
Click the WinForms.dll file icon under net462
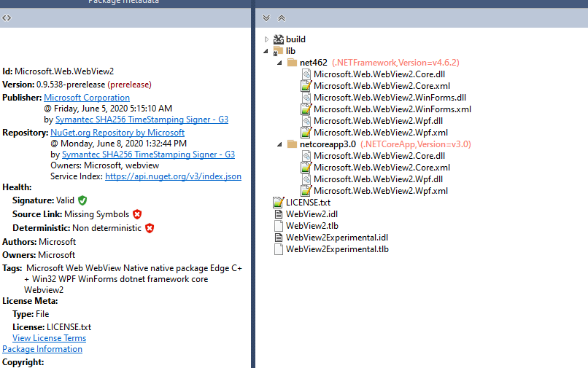[306, 98]
